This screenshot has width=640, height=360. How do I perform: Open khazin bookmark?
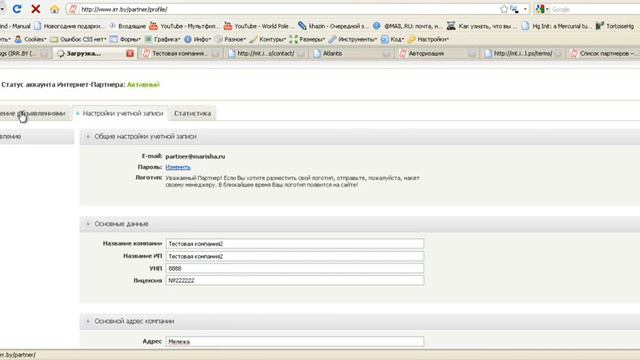point(333,26)
